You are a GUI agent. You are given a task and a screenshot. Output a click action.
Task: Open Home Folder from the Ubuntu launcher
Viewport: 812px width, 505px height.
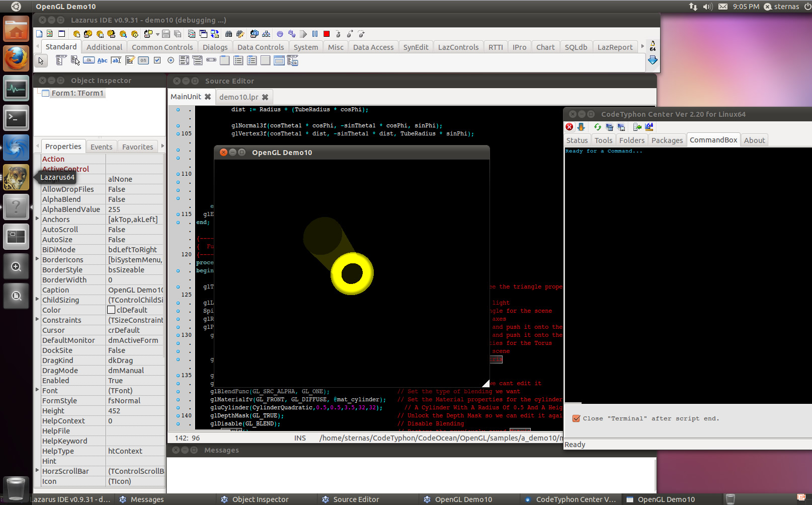16,29
